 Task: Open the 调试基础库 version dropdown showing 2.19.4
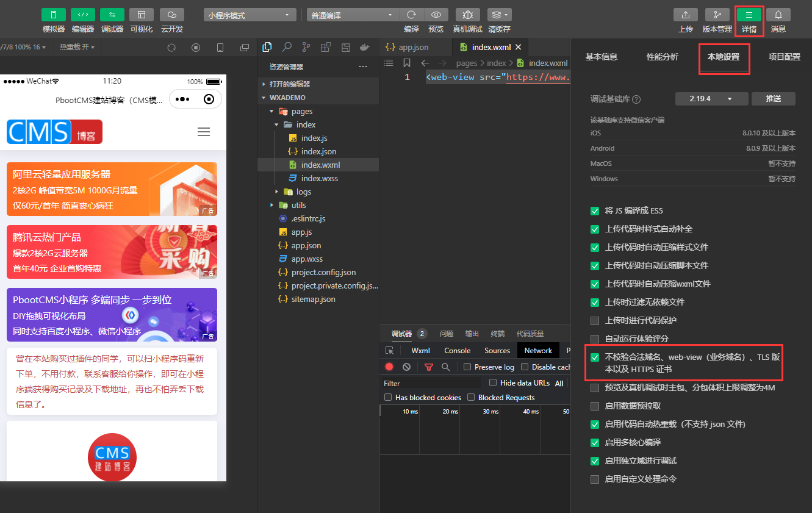(711, 98)
